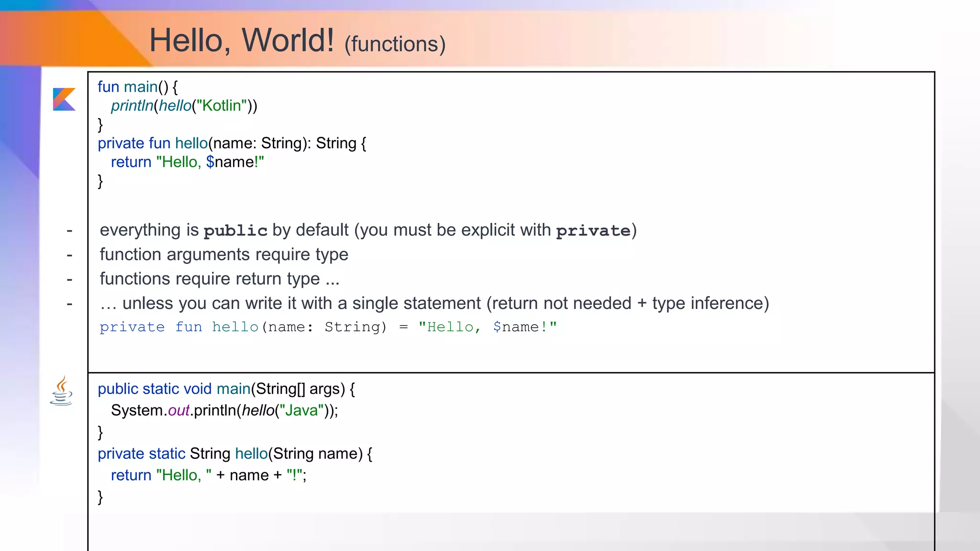980x551 pixels.
Task: Click the println(hello("Kotlin")) line
Action: 184,106
